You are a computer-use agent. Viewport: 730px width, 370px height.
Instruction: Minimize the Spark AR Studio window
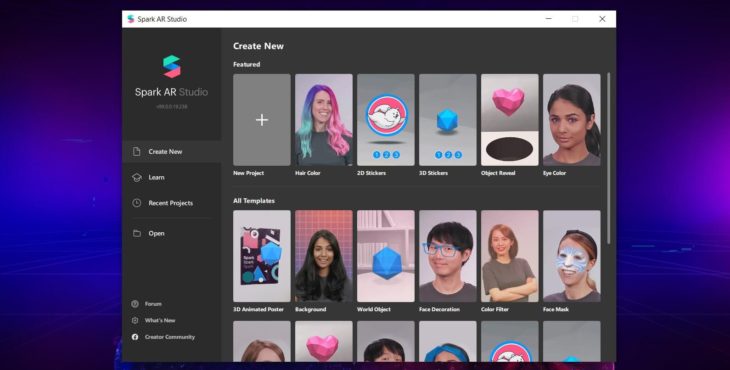(x=548, y=19)
